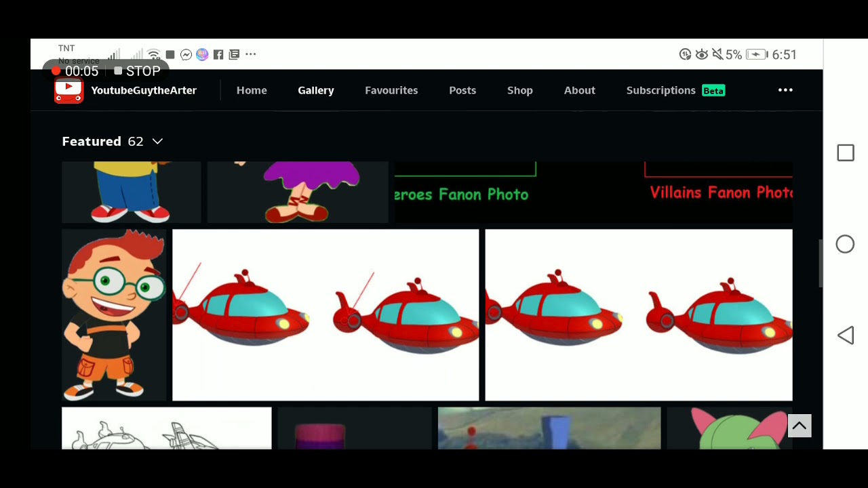Open the red-haired boy with glasses thumbnail

(x=114, y=315)
